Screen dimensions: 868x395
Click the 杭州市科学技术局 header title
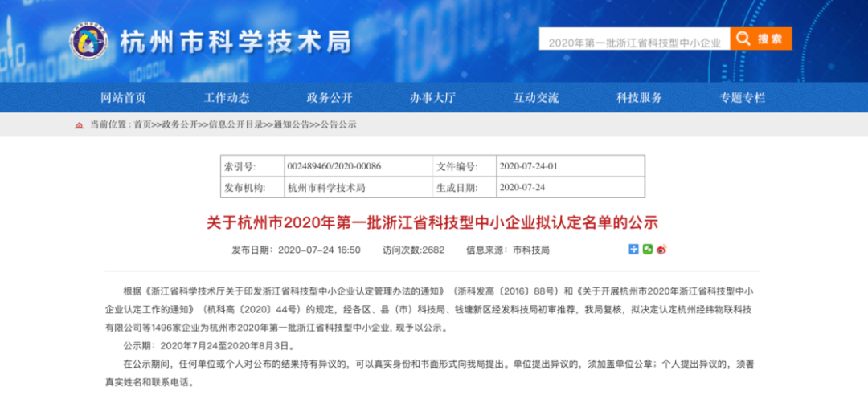(x=235, y=42)
